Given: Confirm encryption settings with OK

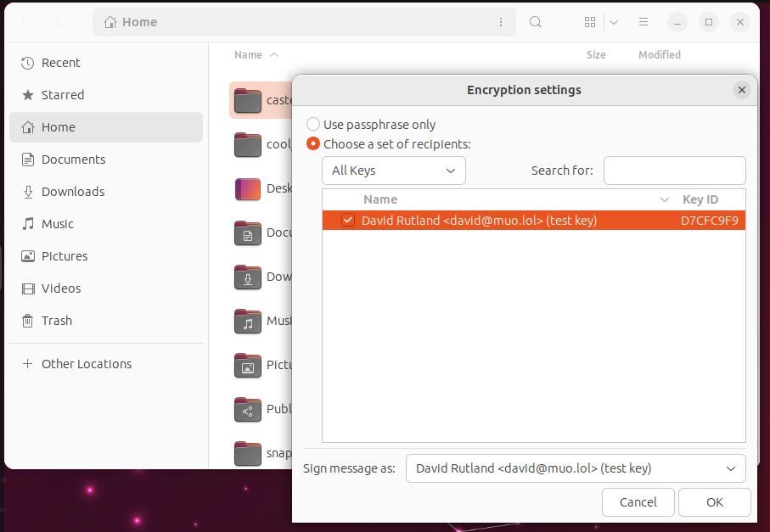Looking at the screenshot, I should point(714,501).
